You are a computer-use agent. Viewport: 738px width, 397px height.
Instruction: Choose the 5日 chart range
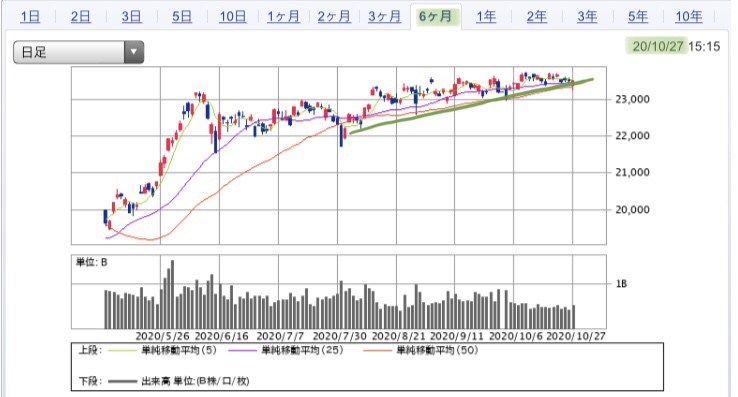pos(182,17)
